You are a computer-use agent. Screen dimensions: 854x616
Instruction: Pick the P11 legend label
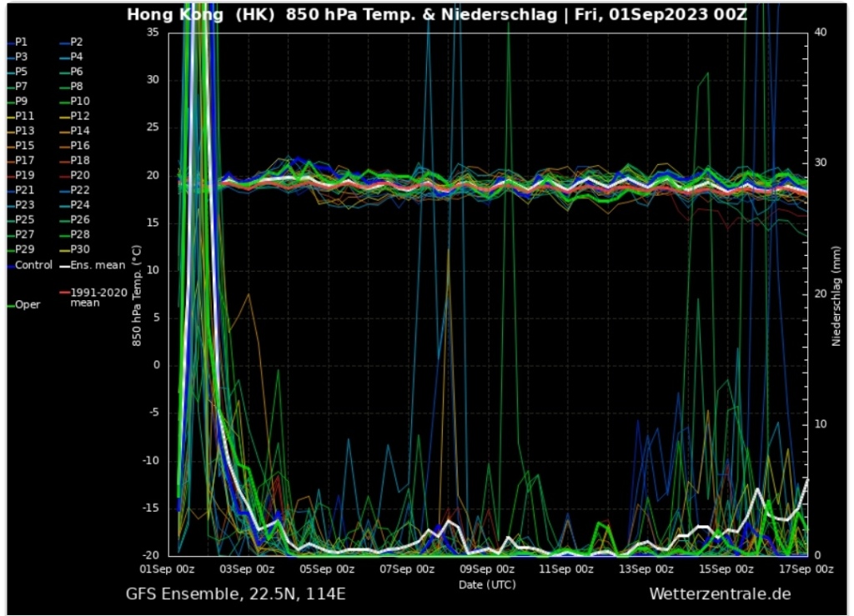(x=25, y=116)
